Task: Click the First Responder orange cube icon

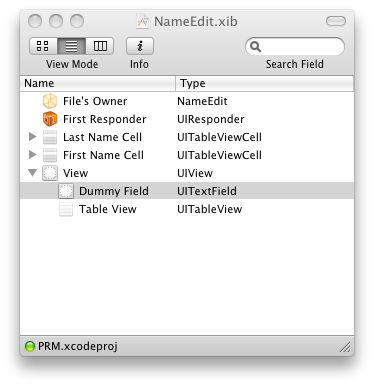Action: [x=50, y=119]
